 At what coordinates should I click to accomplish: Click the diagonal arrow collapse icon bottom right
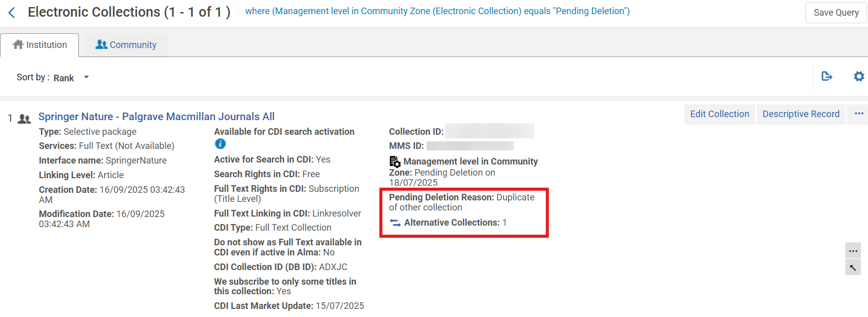(853, 268)
